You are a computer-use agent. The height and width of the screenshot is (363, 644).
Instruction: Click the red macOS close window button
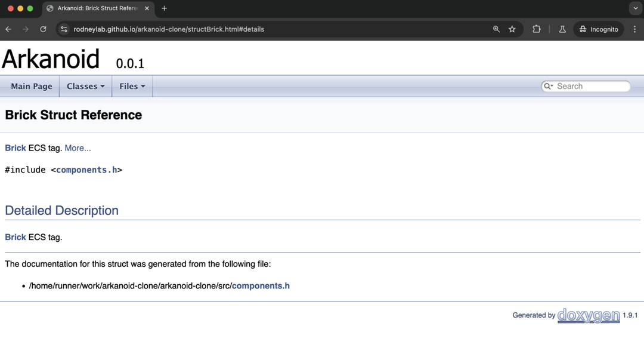(11, 8)
